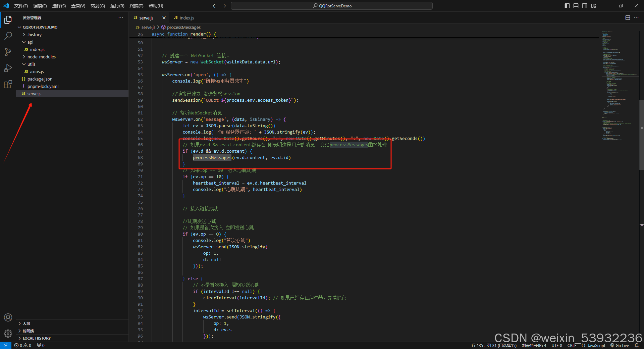The height and width of the screenshot is (349, 644).
Task: Expand the 时间线 section
Action: tap(28, 331)
